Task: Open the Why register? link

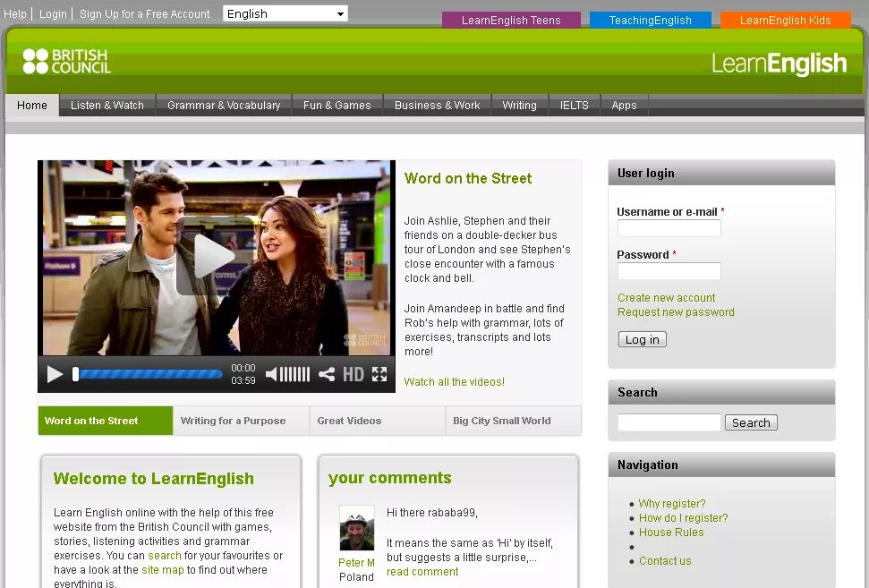Action: coord(672,503)
